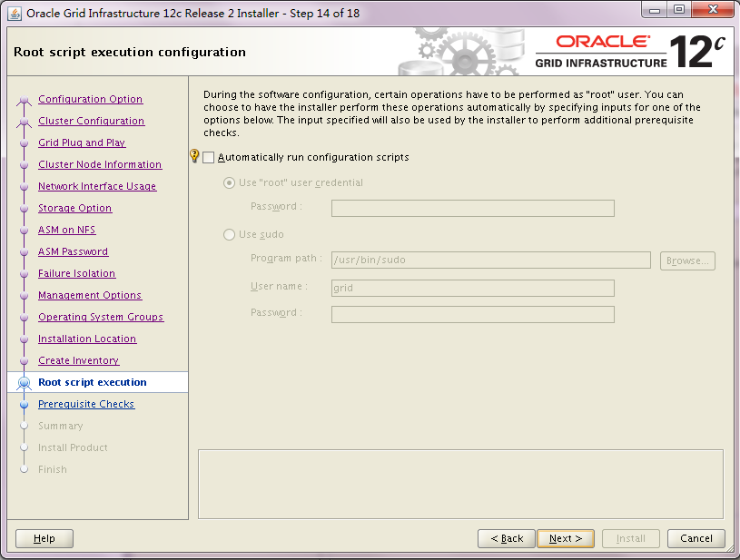Viewport: 740px width, 560px height.
Task: Enable Automatically run configuration scripts checkbox
Action: pyautogui.click(x=209, y=158)
